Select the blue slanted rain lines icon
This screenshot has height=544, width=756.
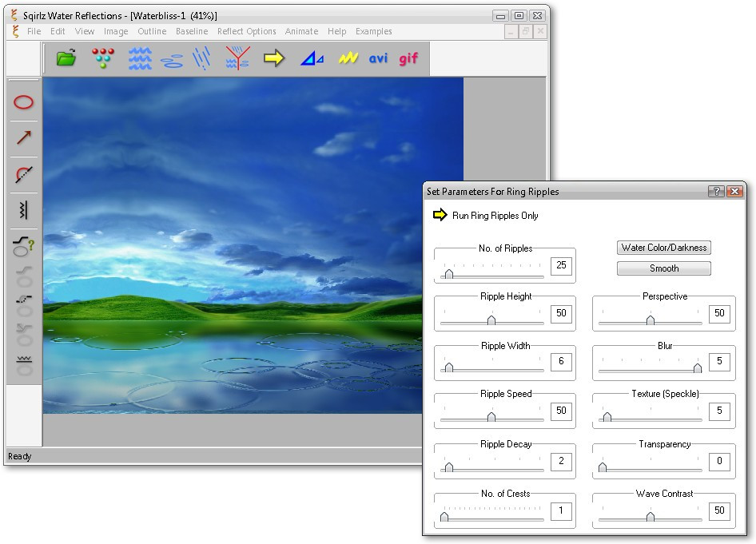[201, 58]
